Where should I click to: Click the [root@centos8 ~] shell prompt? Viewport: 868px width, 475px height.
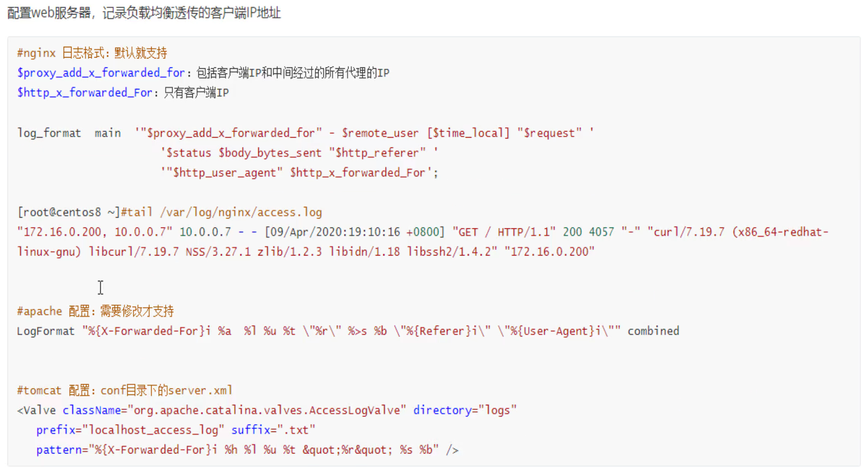tap(68, 212)
